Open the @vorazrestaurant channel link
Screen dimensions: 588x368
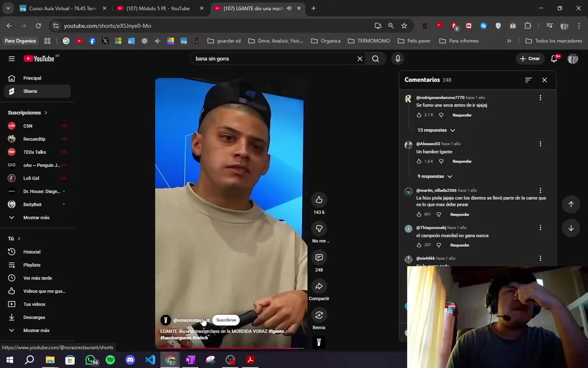pyautogui.click(x=191, y=320)
